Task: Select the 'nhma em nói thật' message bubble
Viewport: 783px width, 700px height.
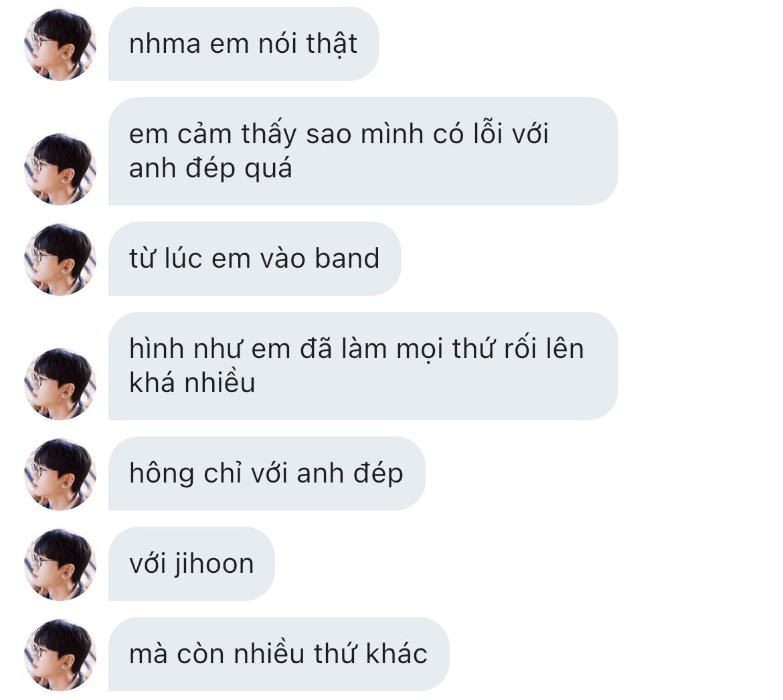Action: 244,44
